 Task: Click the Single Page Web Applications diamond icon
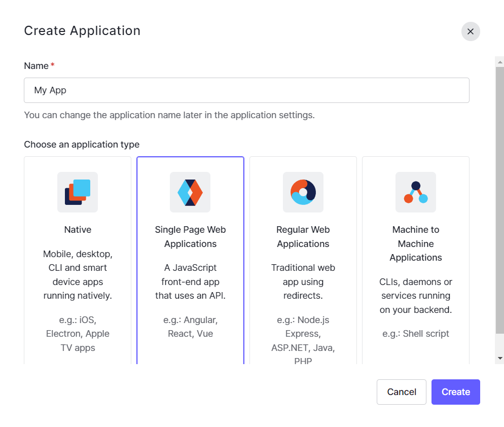(x=190, y=192)
